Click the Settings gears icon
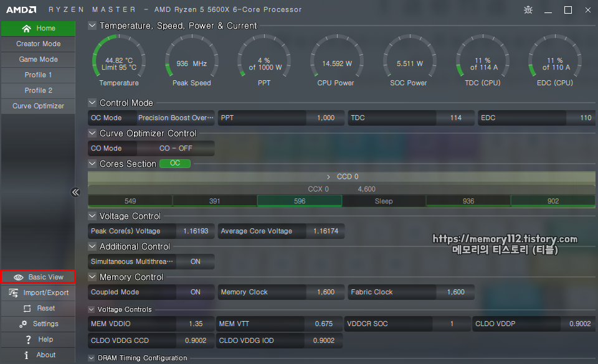The image size is (598, 364). pyautogui.click(x=23, y=324)
